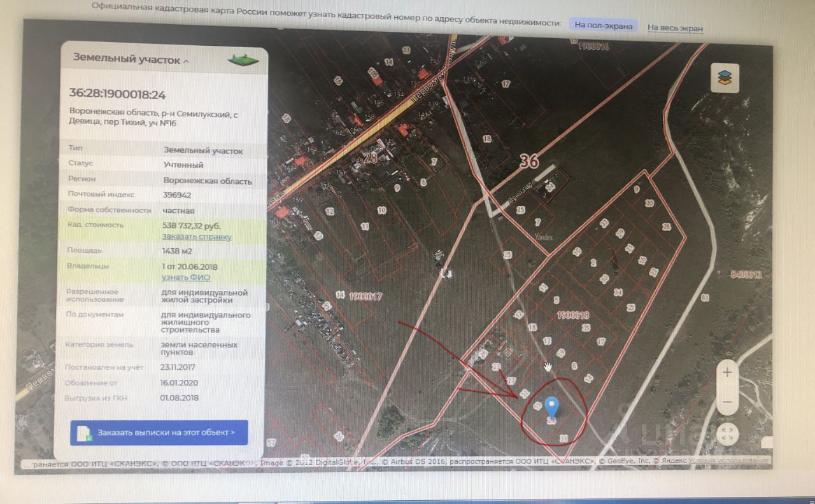
Task: Toggle fullscreen map with the expand-arrows icon
Action: [727, 435]
